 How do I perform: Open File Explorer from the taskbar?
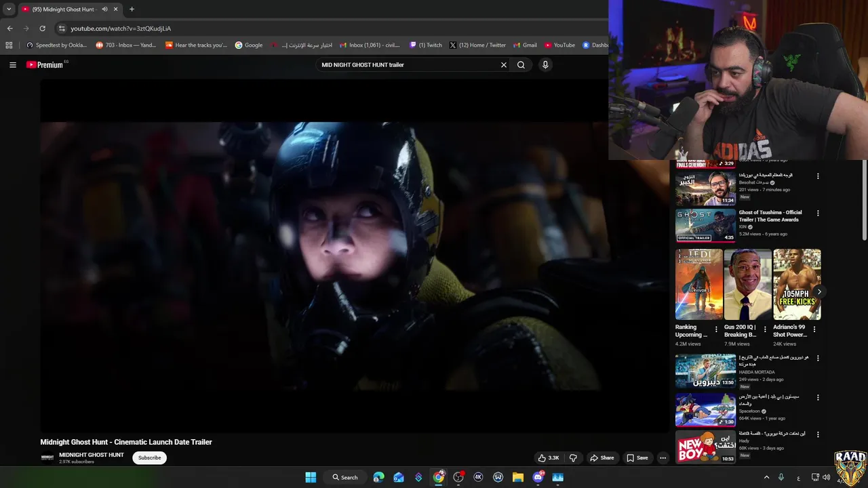tap(518, 477)
